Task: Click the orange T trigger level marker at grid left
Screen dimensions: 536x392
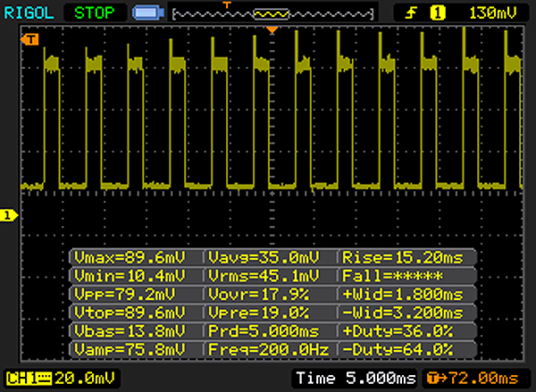Action: (x=29, y=39)
